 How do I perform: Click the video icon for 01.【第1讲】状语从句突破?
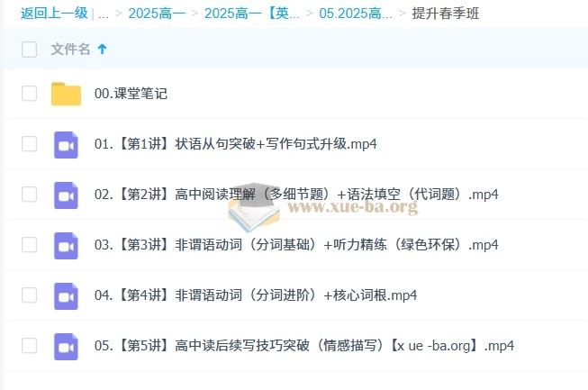[x=66, y=145]
